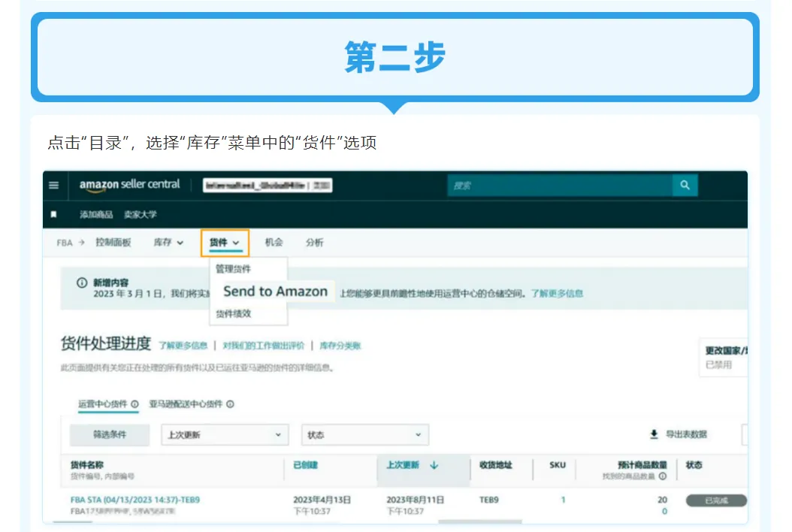Open the account selector box
Image resolution: width=792 pixels, height=532 pixels.
point(268,186)
